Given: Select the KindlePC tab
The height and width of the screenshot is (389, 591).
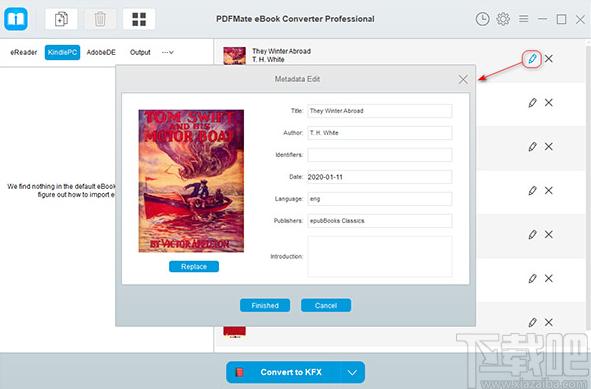Looking at the screenshot, I should point(62,52).
